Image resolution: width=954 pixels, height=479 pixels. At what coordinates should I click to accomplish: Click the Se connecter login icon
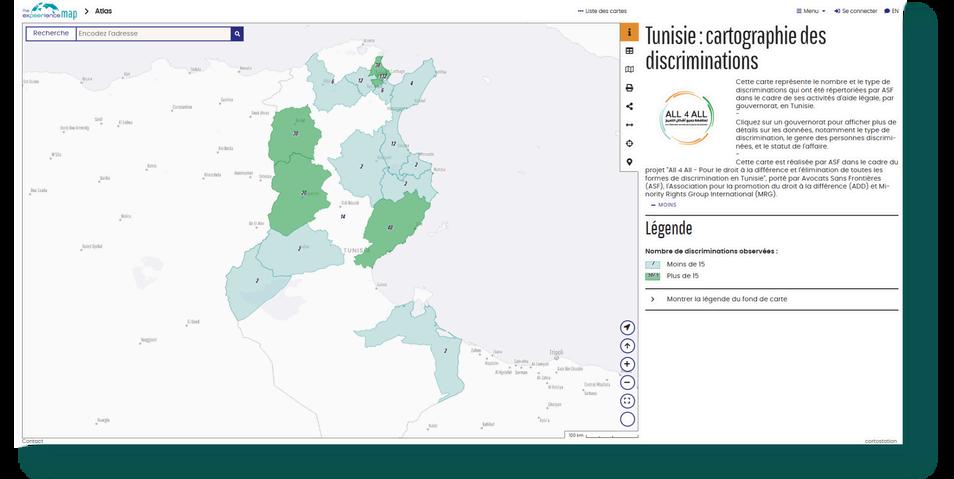pos(837,11)
